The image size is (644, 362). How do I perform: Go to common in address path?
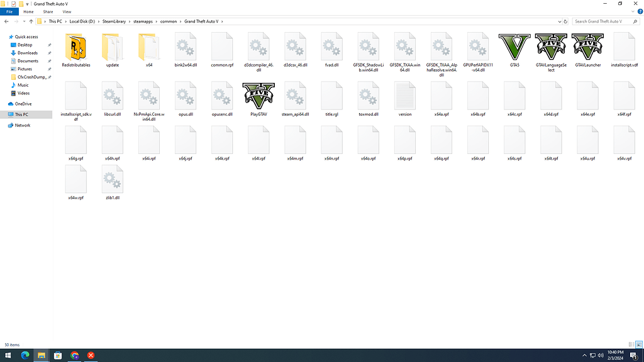(x=169, y=21)
